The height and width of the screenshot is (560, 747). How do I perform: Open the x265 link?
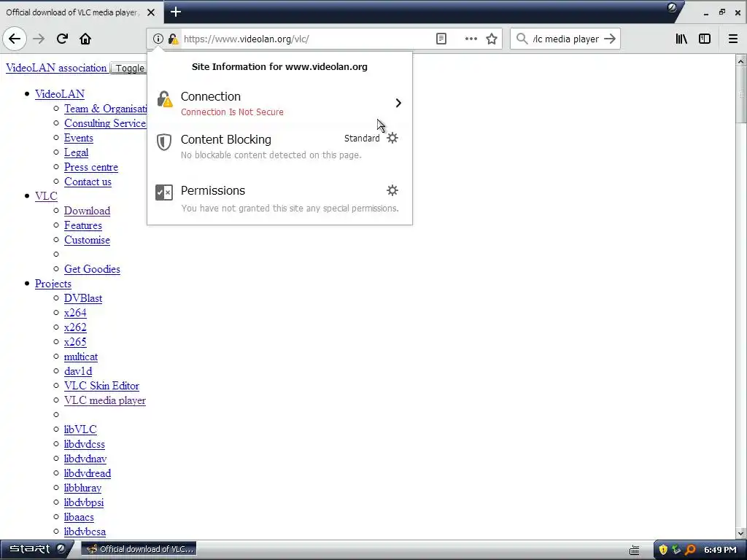(75, 342)
